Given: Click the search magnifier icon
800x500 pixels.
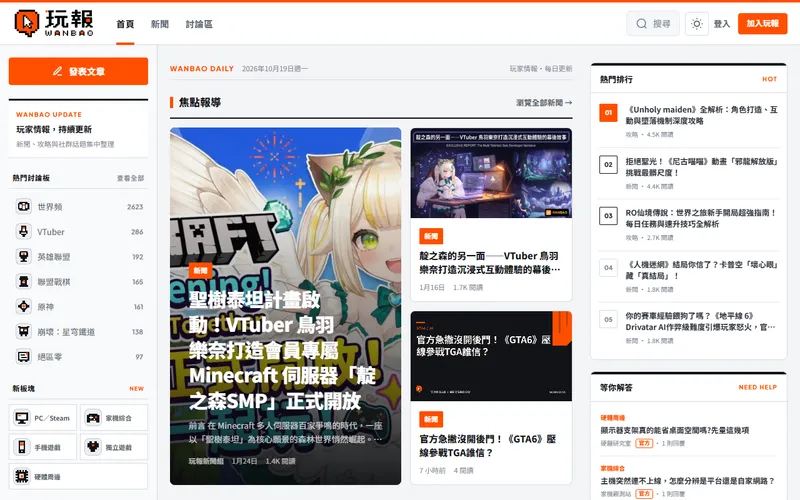Looking at the screenshot, I should (642, 23).
